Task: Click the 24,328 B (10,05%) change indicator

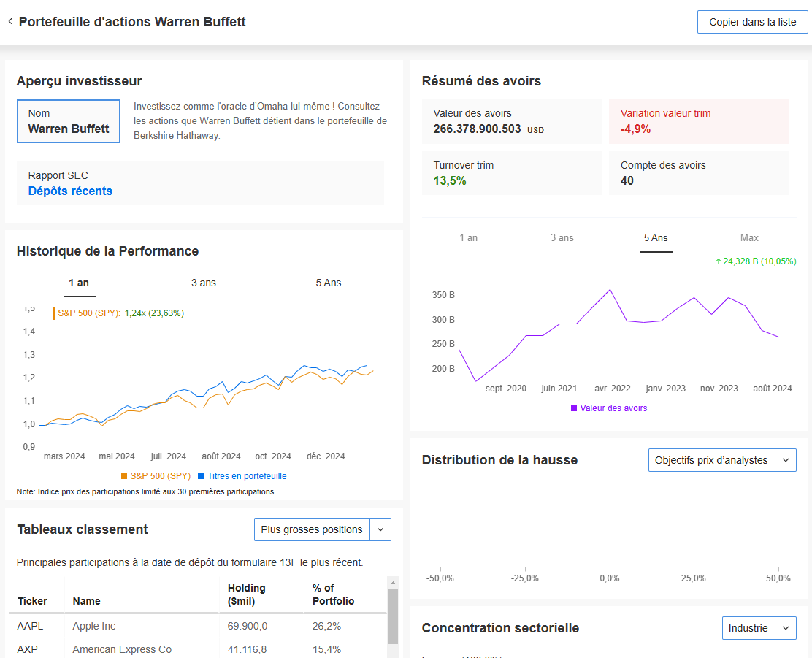Action: [x=756, y=261]
